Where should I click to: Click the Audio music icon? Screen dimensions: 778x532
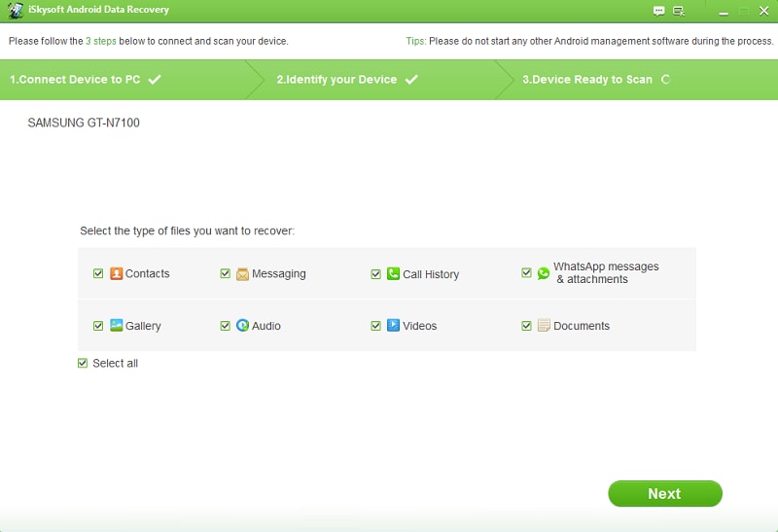242,326
